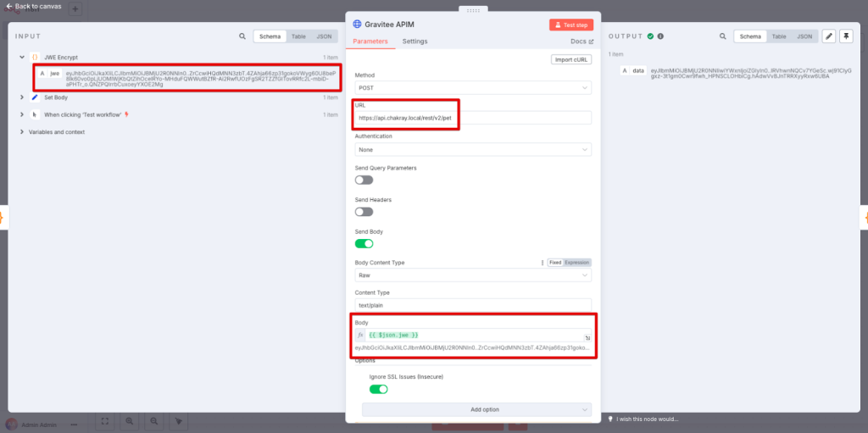Open the Add option dropdown

[x=476, y=409]
